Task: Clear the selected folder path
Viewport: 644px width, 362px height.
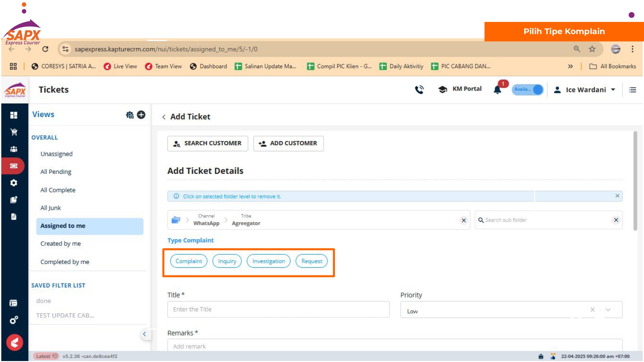Action: (x=464, y=220)
